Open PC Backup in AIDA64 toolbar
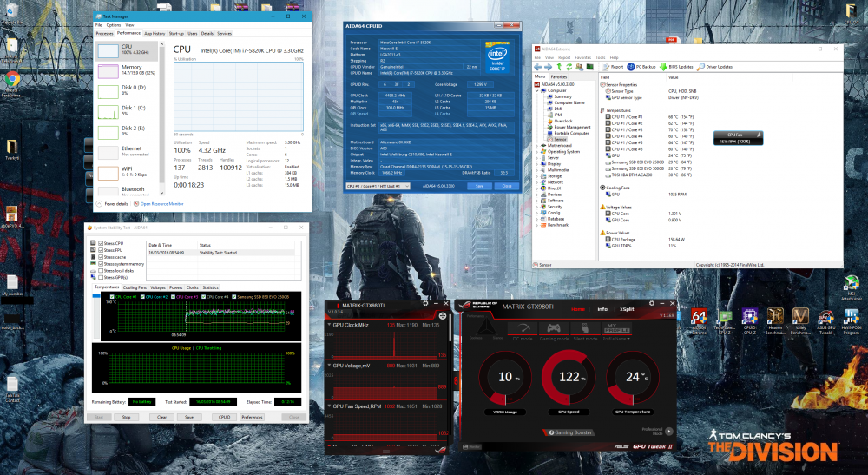The height and width of the screenshot is (475, 868). click(641, 67)
